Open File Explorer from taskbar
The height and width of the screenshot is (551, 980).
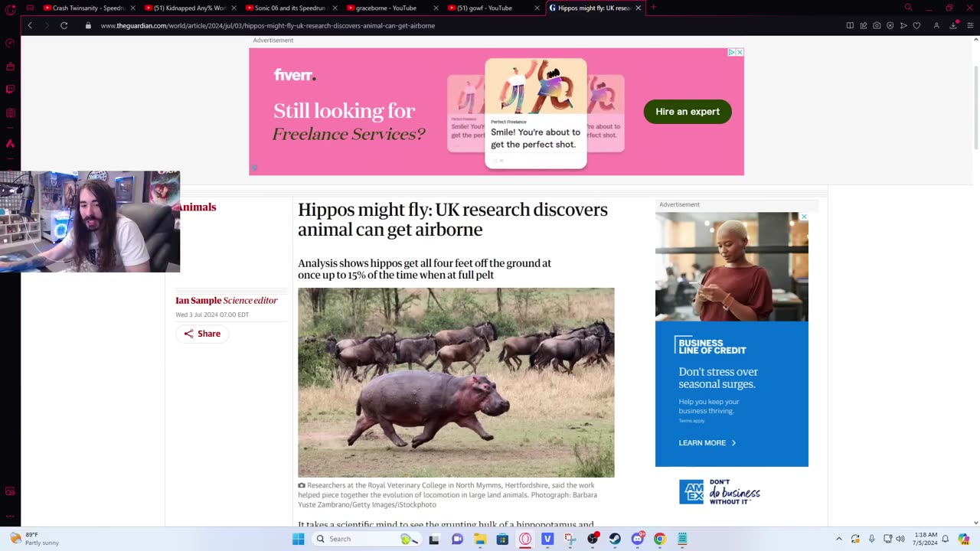(480, 539)
